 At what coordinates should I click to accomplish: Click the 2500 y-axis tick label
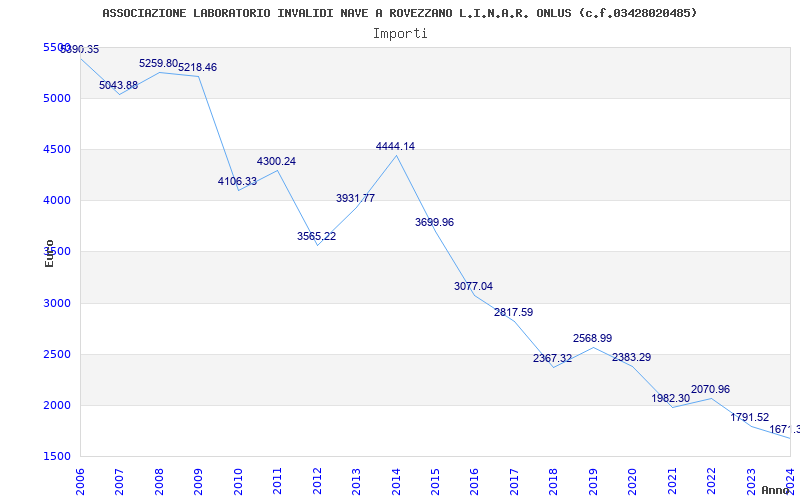[56, 354]
